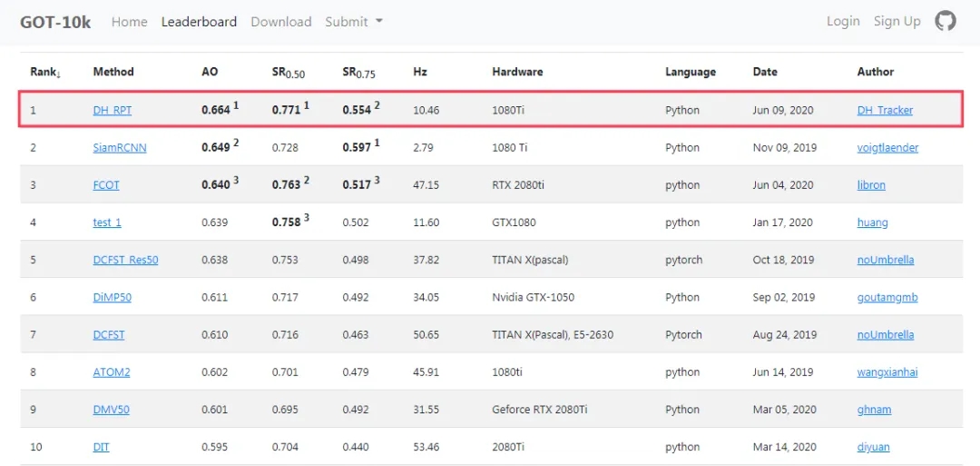The height and width of the screenshot is (466, 980).
Task: Open the Leaderboard tab
Action: 199,22
